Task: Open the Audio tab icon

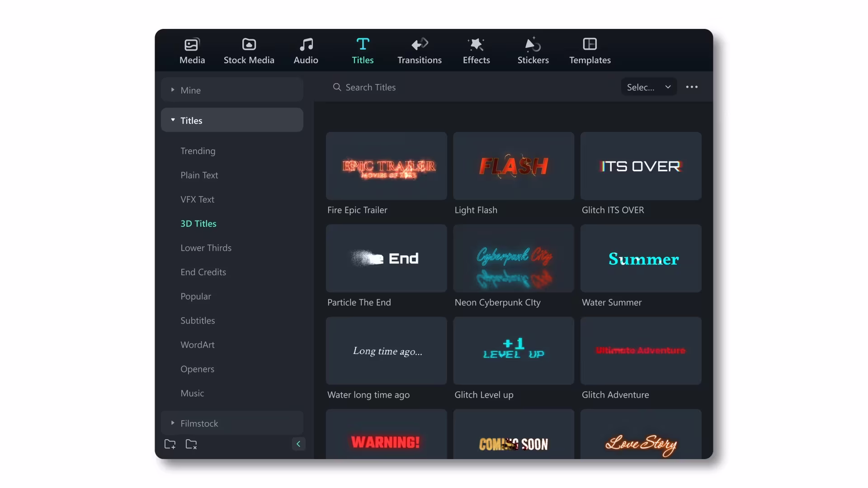Action: pyautogui.click(x=306, y=44)
